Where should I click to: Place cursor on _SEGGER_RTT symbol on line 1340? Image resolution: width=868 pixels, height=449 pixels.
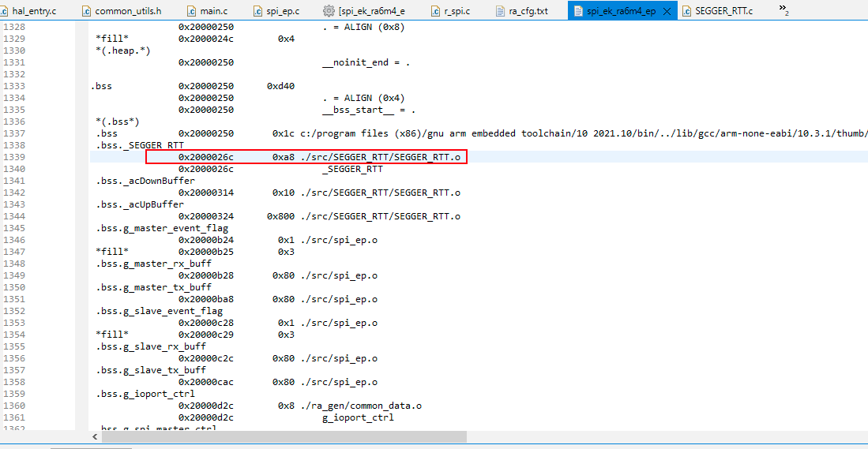(352, 169)
